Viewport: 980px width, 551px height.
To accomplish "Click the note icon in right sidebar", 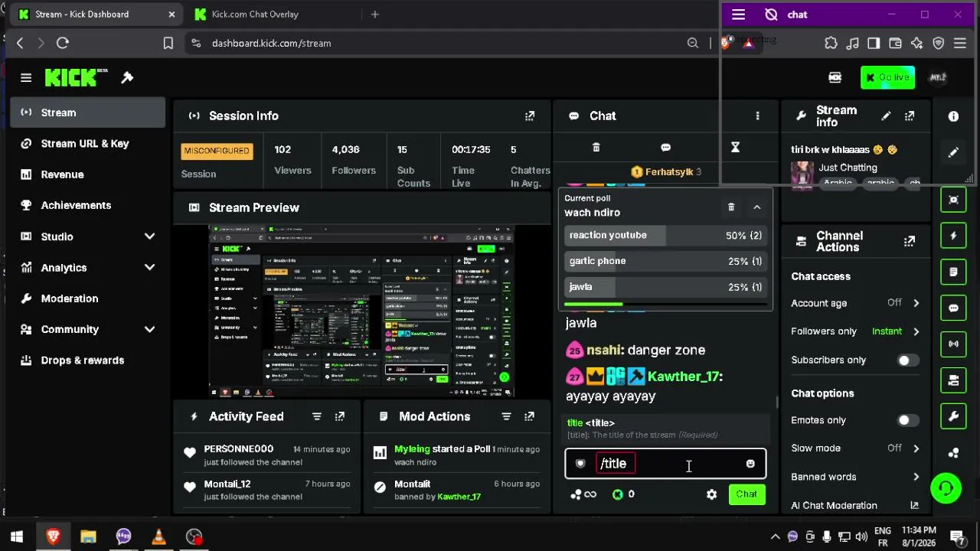I will pos(953,272).
